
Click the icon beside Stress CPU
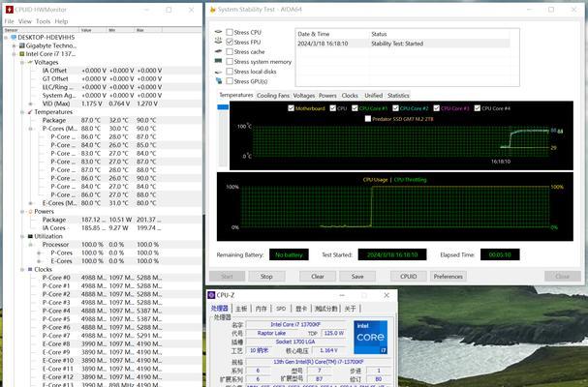(x=219, y=32)
